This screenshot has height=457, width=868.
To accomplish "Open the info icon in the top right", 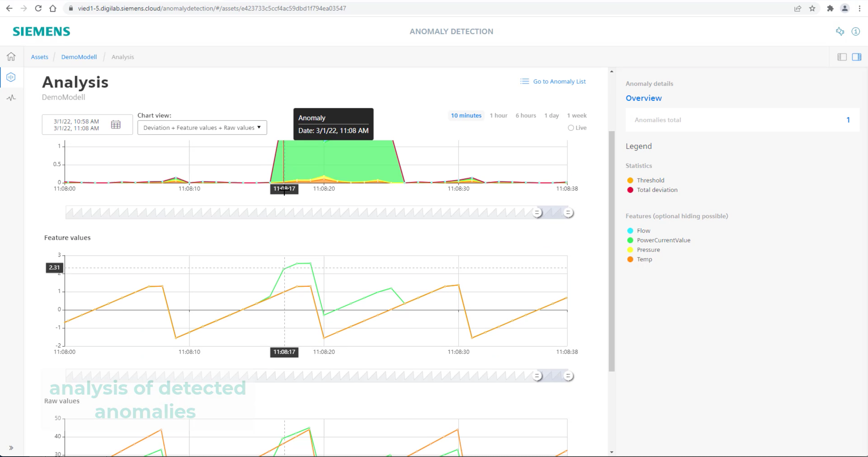I will click(x=856, y=31).
